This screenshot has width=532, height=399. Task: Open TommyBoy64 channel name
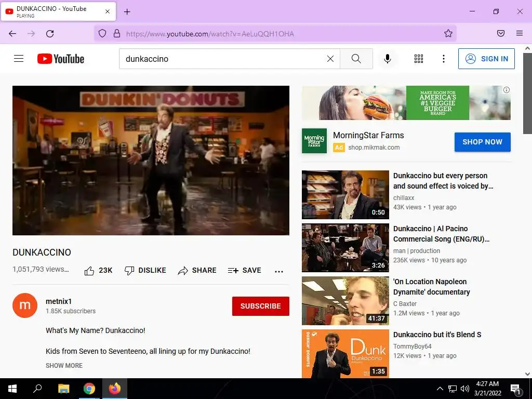click(x=412, y=347)
